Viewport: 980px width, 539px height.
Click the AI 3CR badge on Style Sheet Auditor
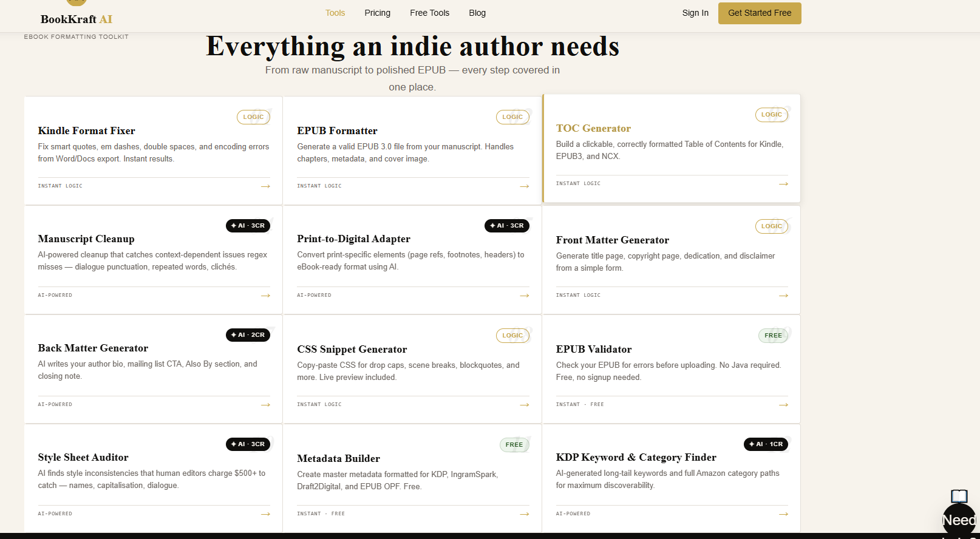[248, 444]
